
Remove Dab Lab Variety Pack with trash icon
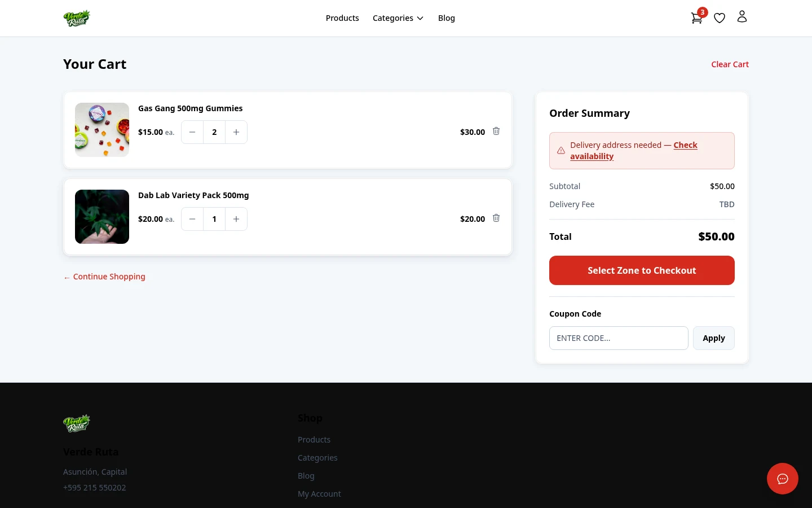(x=496, y=218)
